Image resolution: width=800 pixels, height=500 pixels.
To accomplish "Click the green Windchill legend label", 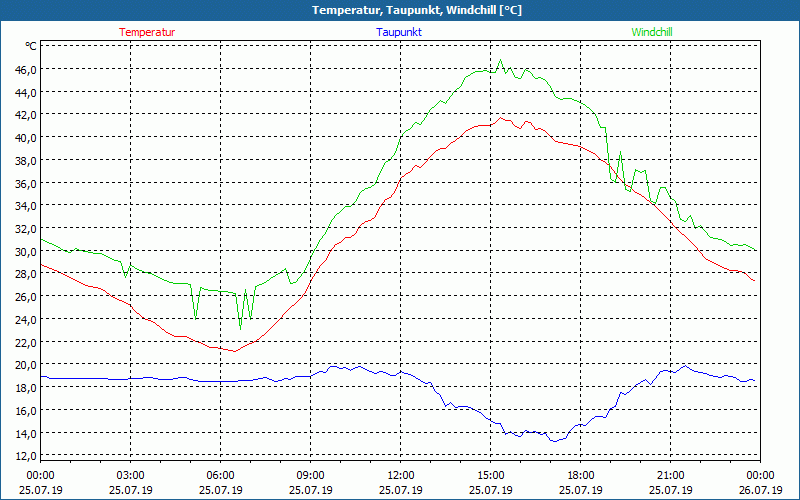I will 652,32.
